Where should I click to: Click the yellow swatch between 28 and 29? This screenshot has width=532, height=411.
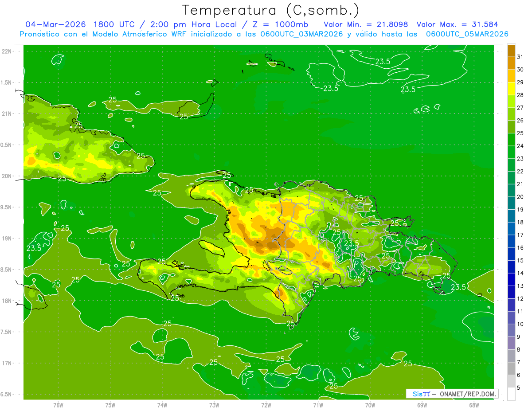click(511, 89)
